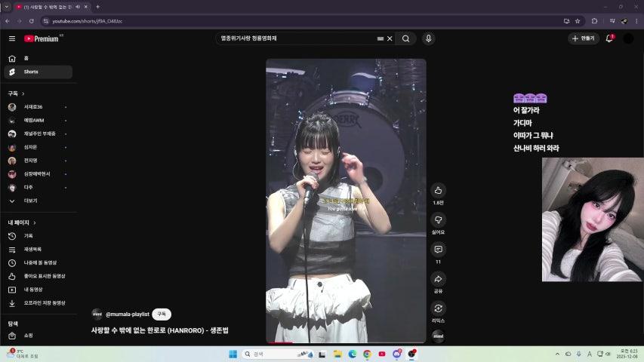Image resolution: width=644 pixels, height=362 pixels.
Task: Expand the 구독 section chevron
Action: click(23, 94)
